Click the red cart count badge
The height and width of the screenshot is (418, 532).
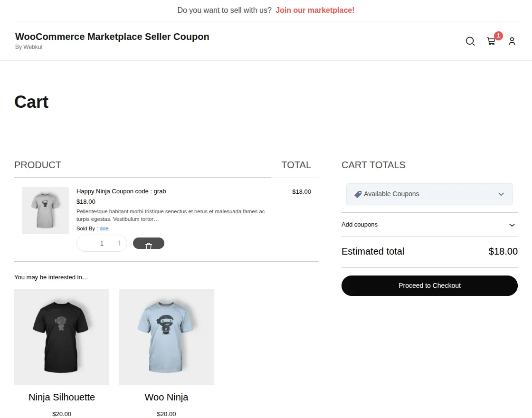point(498,36)
